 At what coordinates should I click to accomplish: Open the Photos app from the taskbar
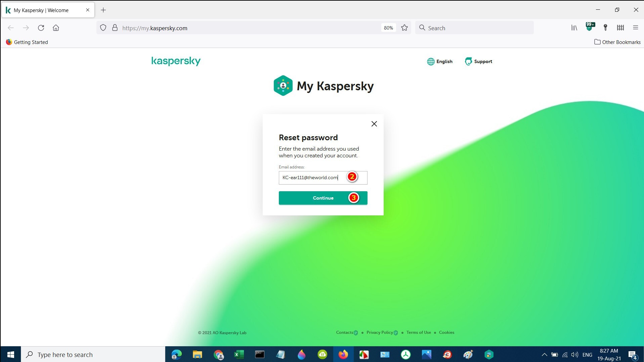click(x=426, y=355)
